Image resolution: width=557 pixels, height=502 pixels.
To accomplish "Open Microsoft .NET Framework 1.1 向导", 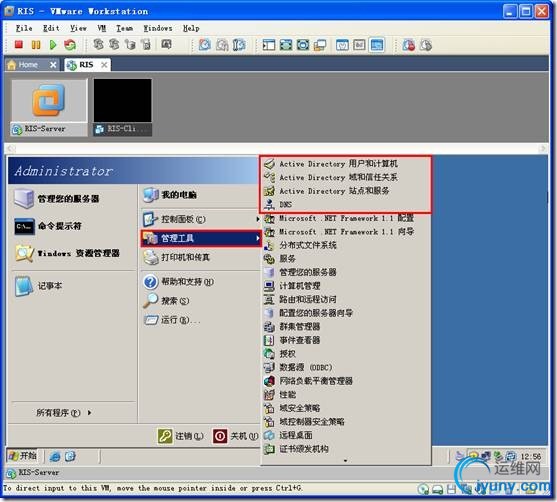I will point(346,232).
